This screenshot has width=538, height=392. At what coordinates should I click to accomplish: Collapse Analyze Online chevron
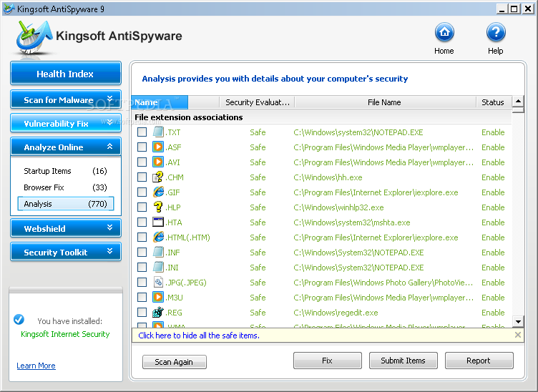[x=109, y=147]
